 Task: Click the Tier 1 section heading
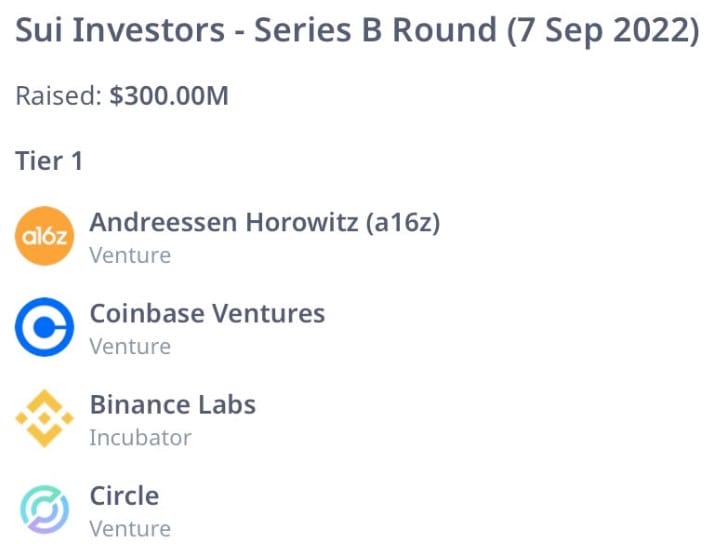(49, 160)
